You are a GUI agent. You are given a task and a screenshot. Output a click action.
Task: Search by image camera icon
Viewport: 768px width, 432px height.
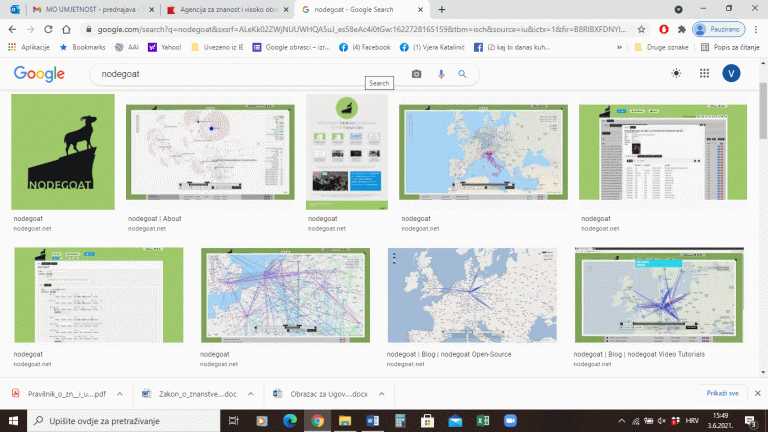click(416, 74)
